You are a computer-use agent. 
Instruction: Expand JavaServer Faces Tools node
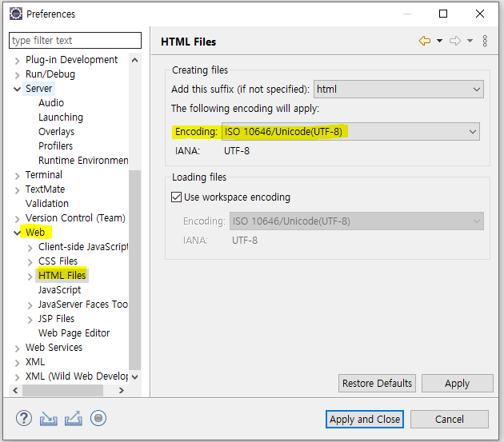30,305
